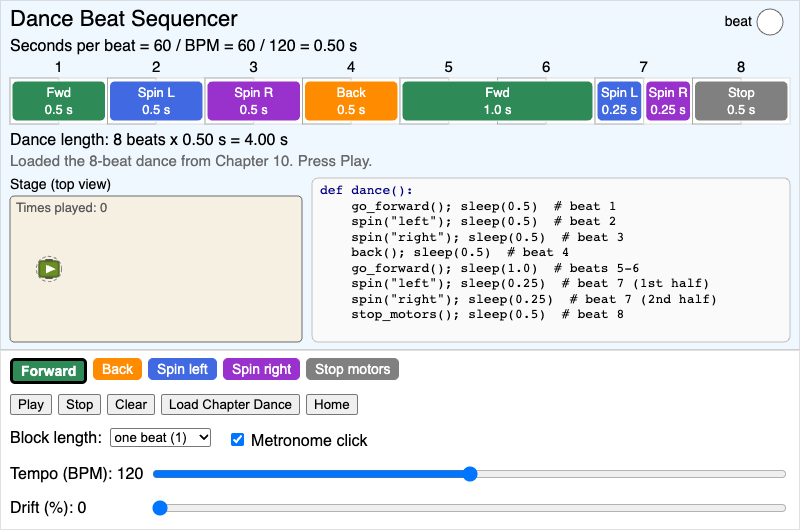The width and height of the screenshot is (800, 532).
Task: Select the orange Back 0.5 s block
Action: click(x=351, y=101)
